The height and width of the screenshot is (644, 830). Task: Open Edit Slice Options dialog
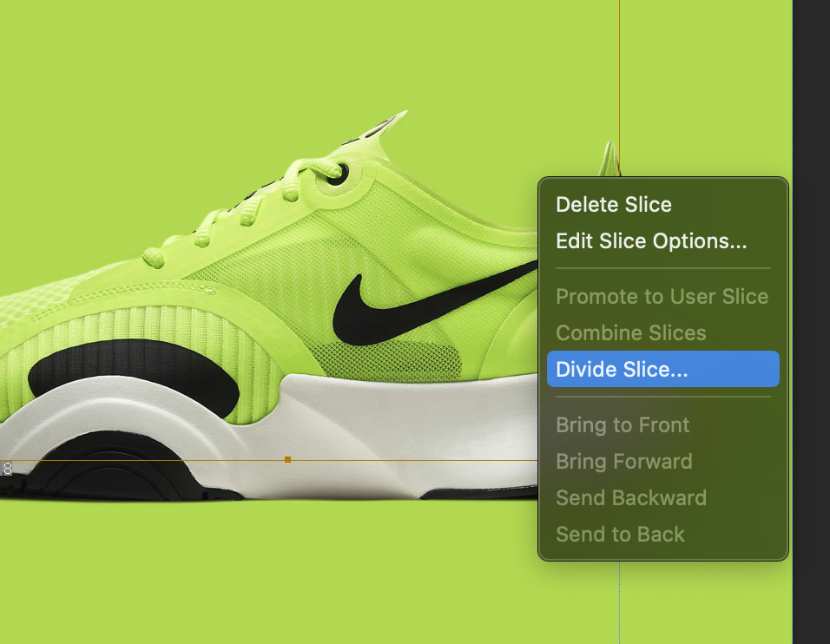click(x=662, y=240)
